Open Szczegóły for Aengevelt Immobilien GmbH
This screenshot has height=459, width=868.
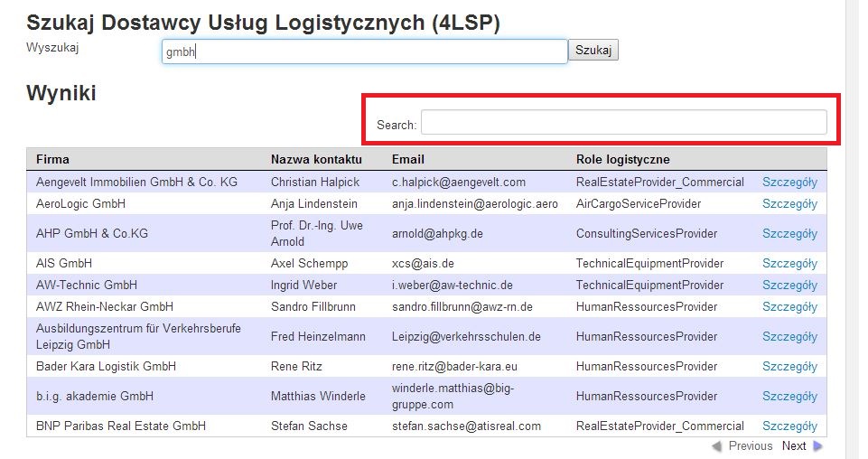coord(789,183)
